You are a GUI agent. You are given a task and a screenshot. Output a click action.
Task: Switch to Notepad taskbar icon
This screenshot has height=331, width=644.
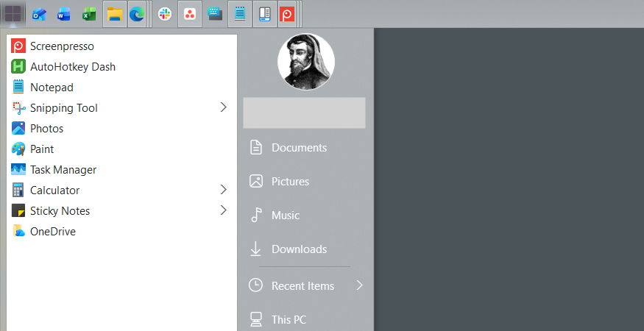(x=240, y=15)
